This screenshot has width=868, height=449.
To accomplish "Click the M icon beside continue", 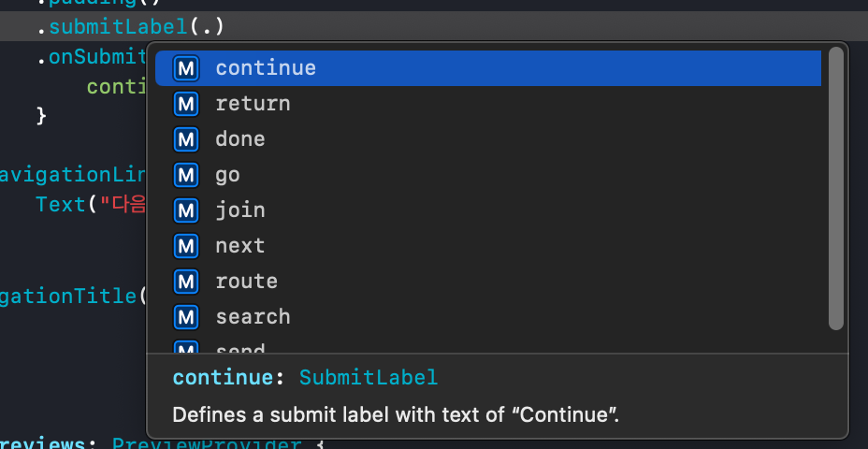I will [x=186, y=68].
